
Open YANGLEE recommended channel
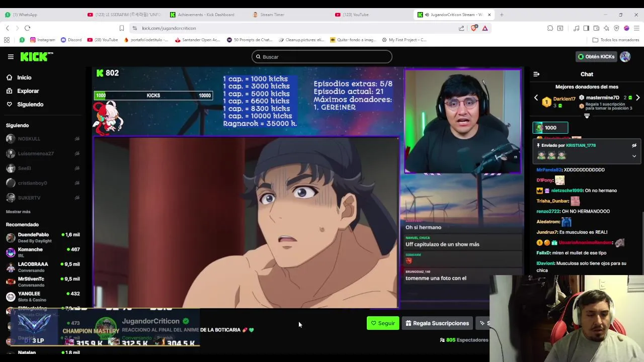point(43,297)
